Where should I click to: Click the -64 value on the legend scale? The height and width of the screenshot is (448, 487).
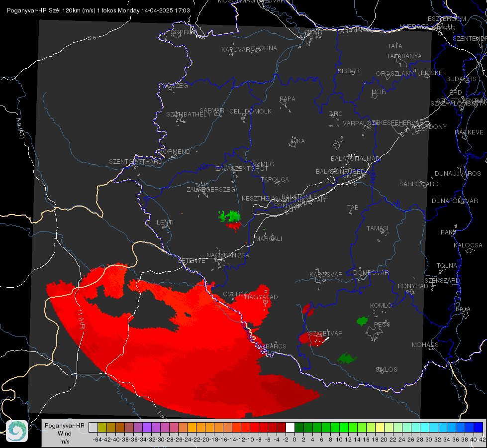97,440
